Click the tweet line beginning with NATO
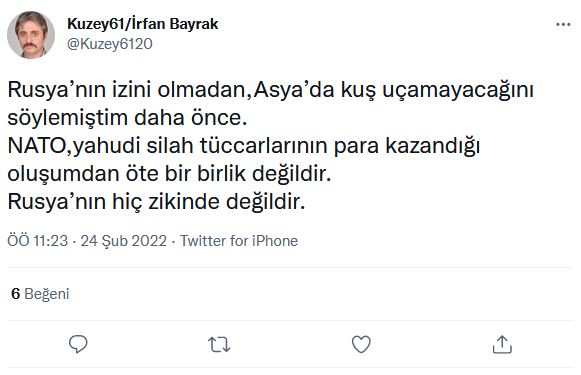The image size is (581, 375). point(244,146)
